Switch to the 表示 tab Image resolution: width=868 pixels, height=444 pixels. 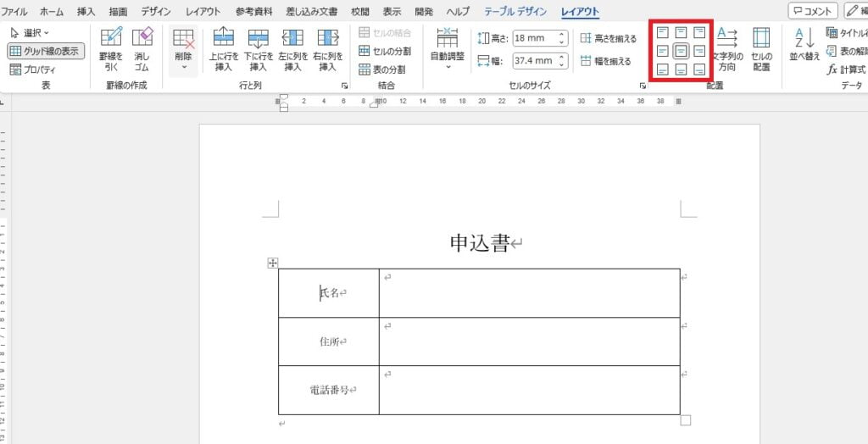392,12
